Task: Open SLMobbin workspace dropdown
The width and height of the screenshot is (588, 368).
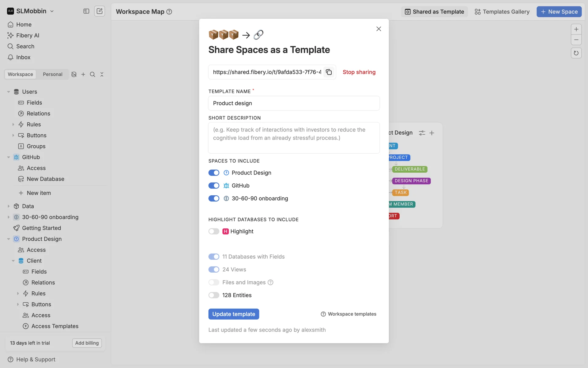Action: 31,11
